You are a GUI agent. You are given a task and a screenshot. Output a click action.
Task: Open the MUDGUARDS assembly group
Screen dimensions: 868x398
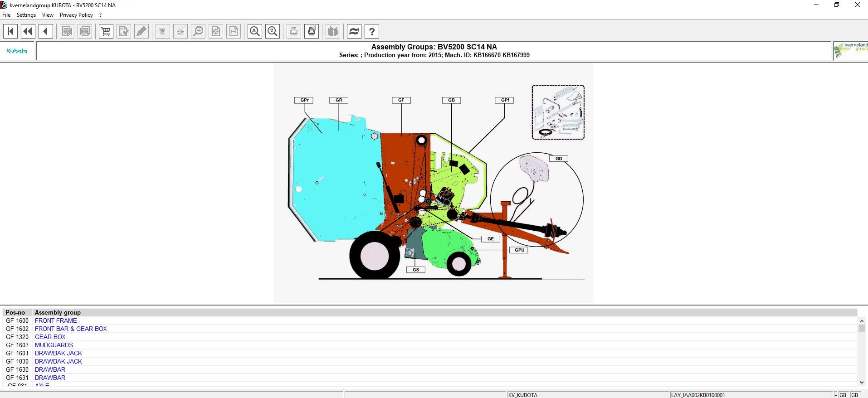(54, 345)
